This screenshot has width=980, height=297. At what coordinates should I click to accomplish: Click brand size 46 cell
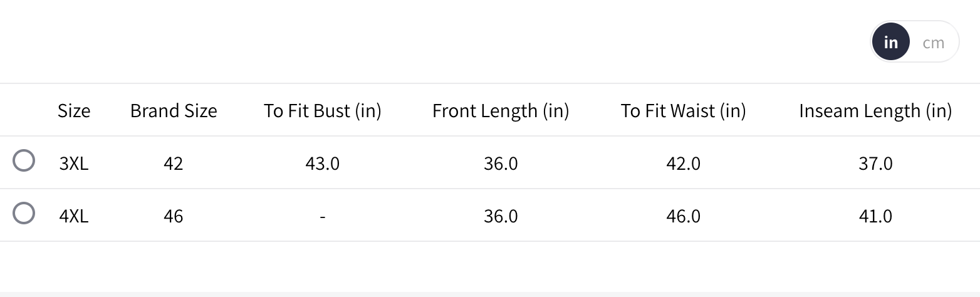(174, 216)
